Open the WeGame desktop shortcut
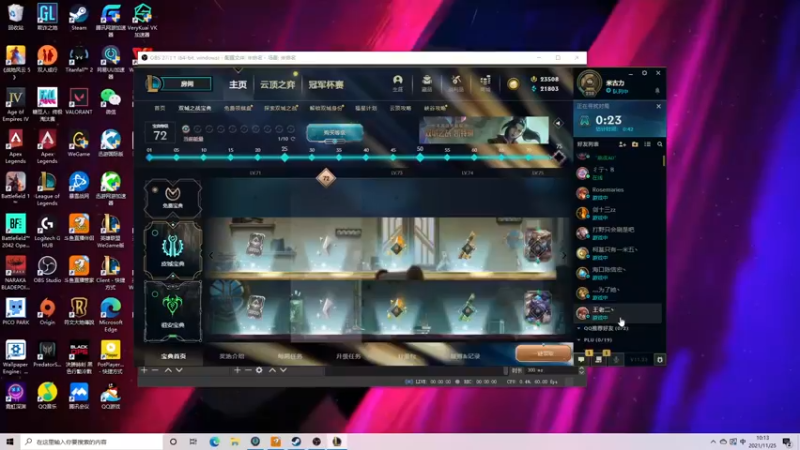Viewport: 800px width, 450px height. [x=79, y=143]
